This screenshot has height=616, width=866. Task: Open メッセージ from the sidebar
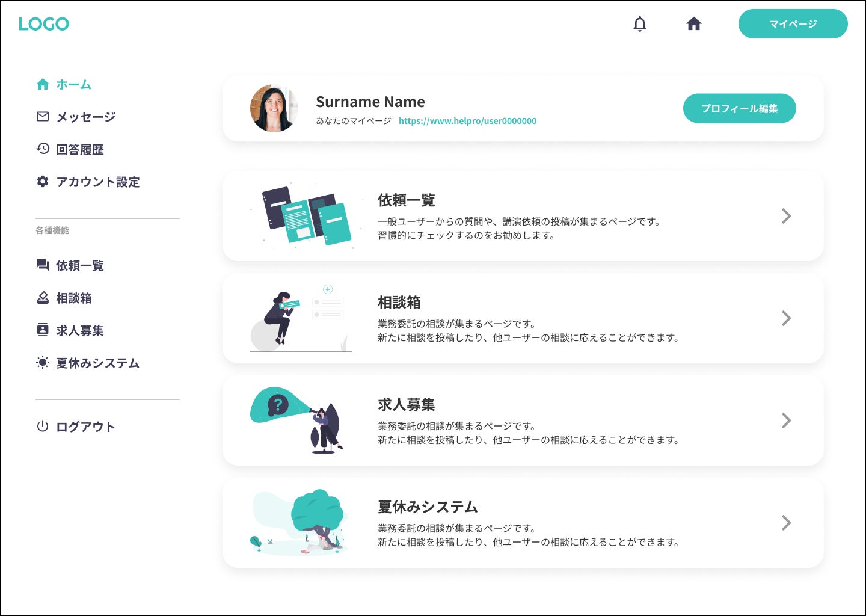tap(85, 117)
